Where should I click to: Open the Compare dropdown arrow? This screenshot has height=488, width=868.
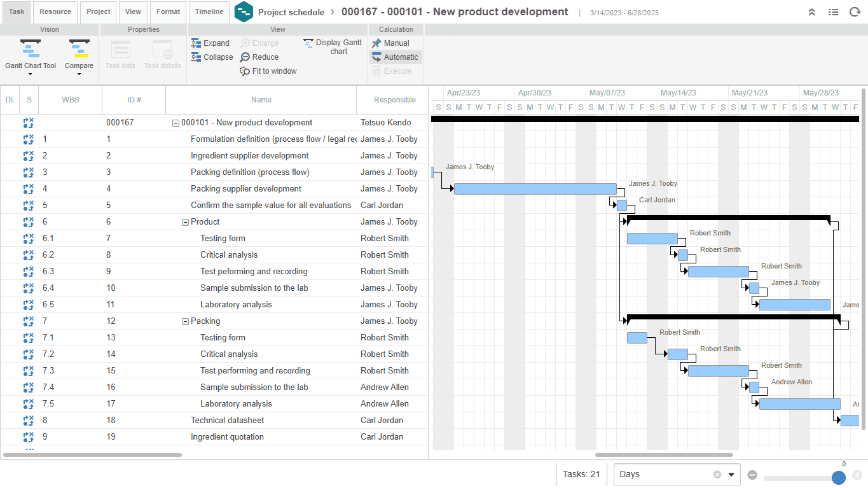pyautogui.click(x=79, y=74)
